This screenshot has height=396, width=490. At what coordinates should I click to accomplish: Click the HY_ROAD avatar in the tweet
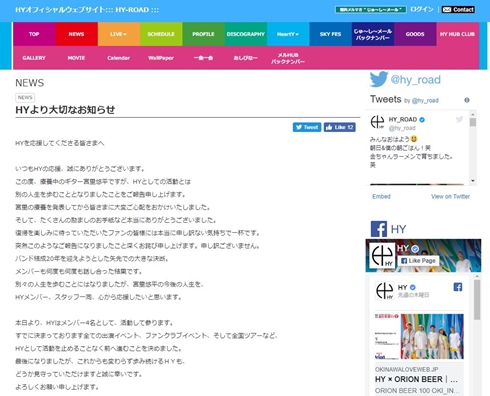pos(377,122)
